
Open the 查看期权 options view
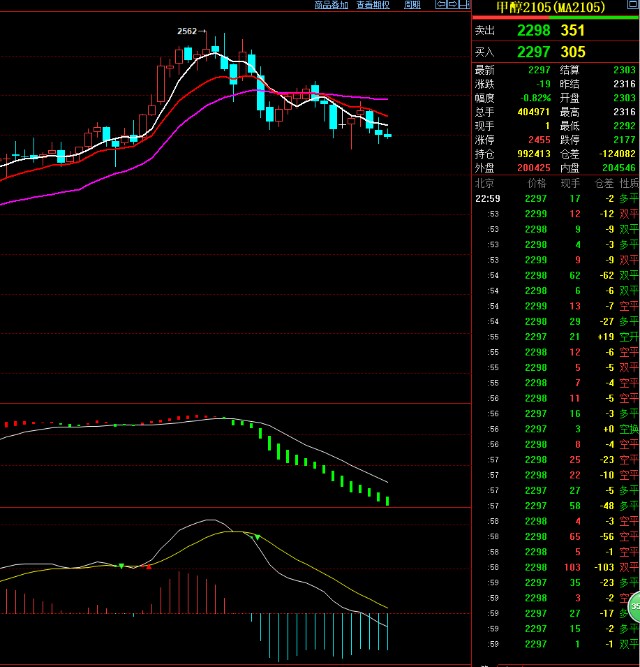pyautogui.click(x=372, y=5)
